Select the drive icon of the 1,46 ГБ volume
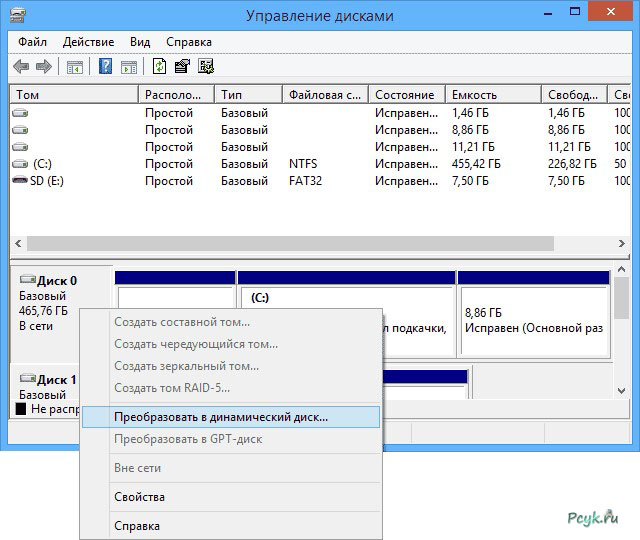The height and width of the screenshot is (540, 640). (x=20, y=113)
